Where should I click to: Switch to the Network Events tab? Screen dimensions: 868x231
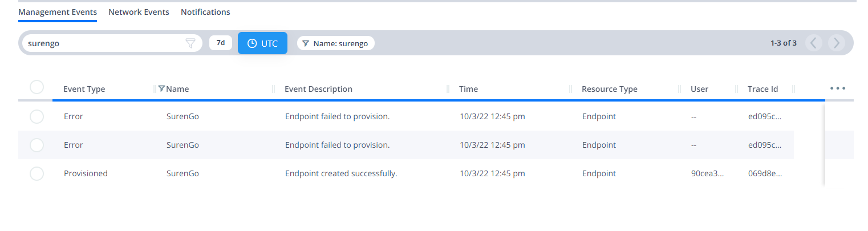(x=139, y=12)
